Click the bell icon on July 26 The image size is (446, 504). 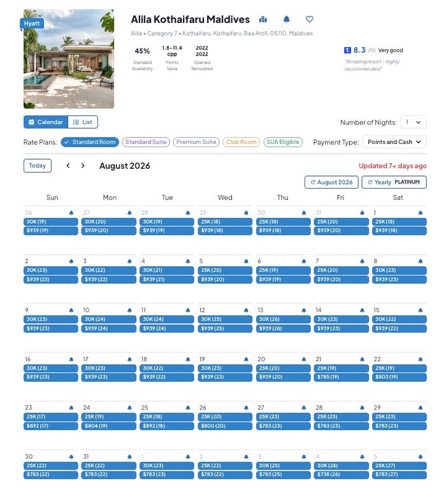71,213
